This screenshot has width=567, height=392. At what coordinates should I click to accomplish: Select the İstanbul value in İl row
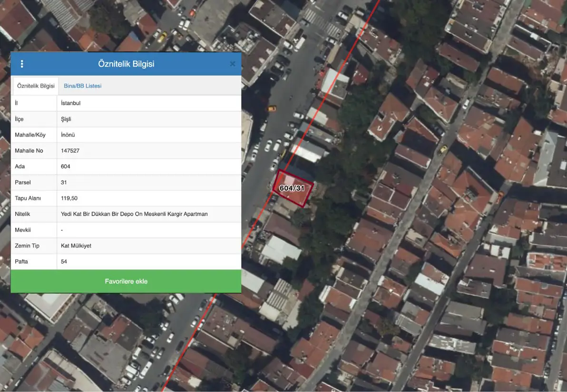70,103
